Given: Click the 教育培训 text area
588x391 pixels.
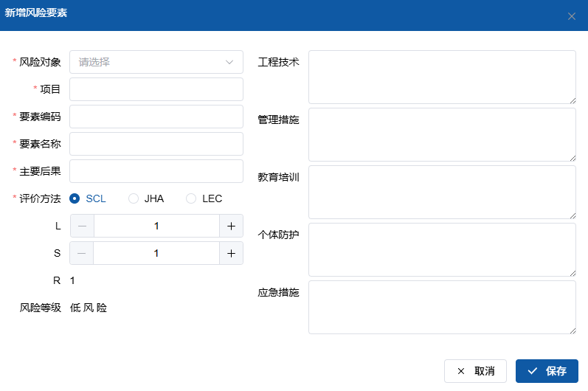Looking at the screenshot, I should [x=441, y=192].
